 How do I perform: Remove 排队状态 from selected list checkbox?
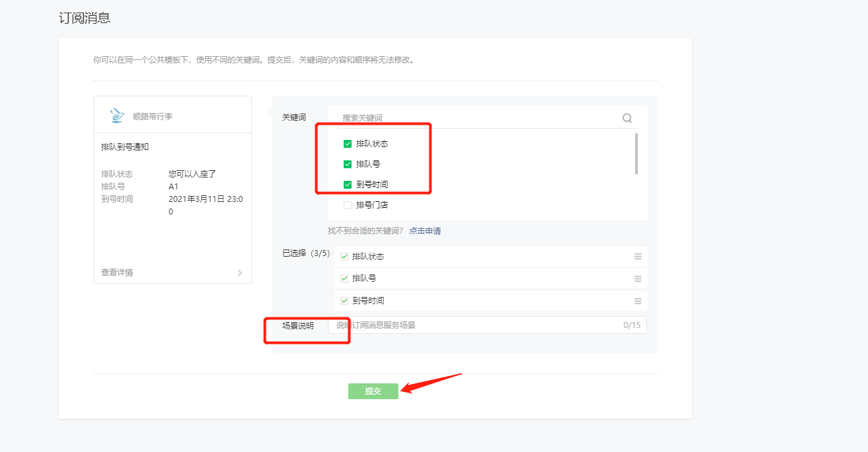(344, 257)
